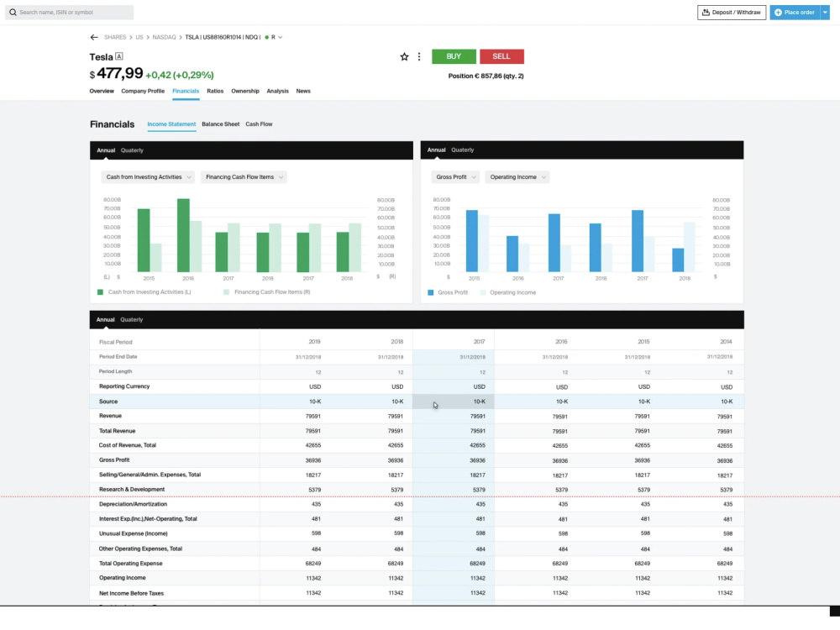The image size is (840, 630).
Task: Click the Gross Profit legend swatch
Action: pyautogui.click(x=431, y=293)
